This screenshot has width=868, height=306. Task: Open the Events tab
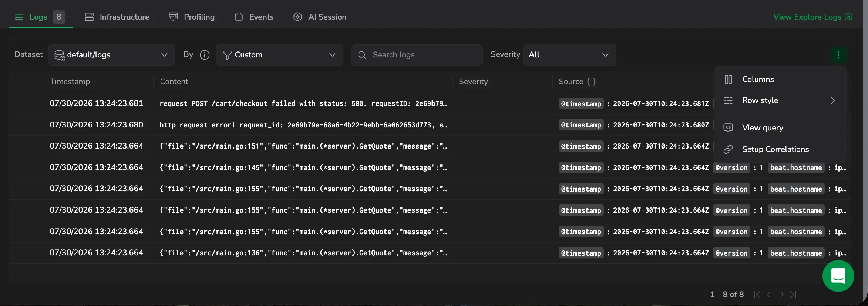[254, 17]
